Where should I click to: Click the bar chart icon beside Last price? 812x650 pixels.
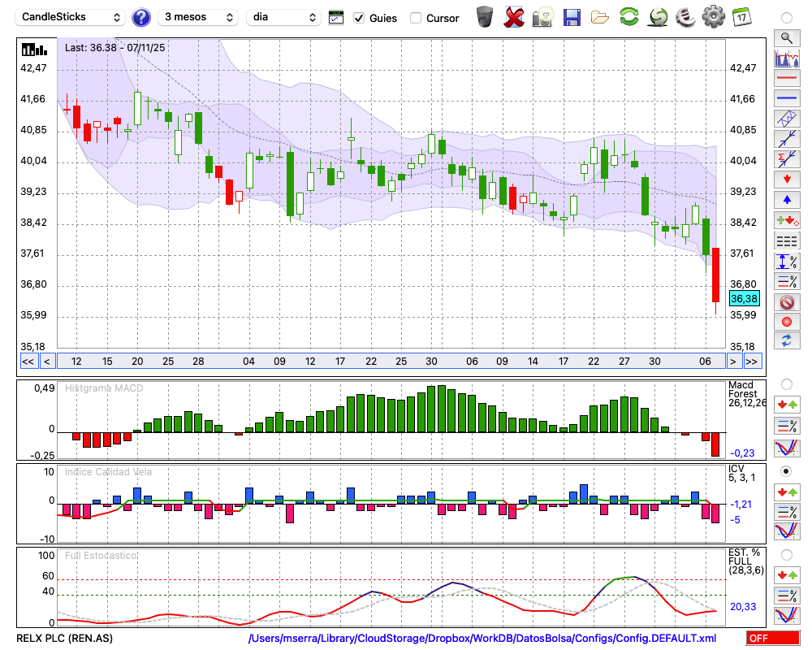pos(35,50)
